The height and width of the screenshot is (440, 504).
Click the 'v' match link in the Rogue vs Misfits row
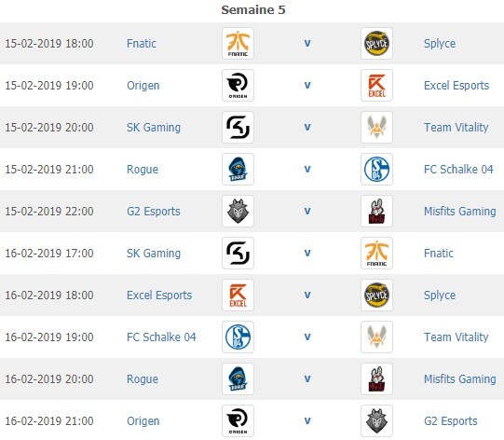coord(307,378)
